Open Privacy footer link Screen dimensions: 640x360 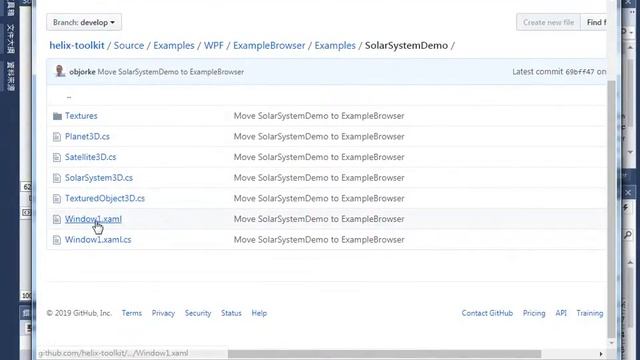click(x=163, y=313)
